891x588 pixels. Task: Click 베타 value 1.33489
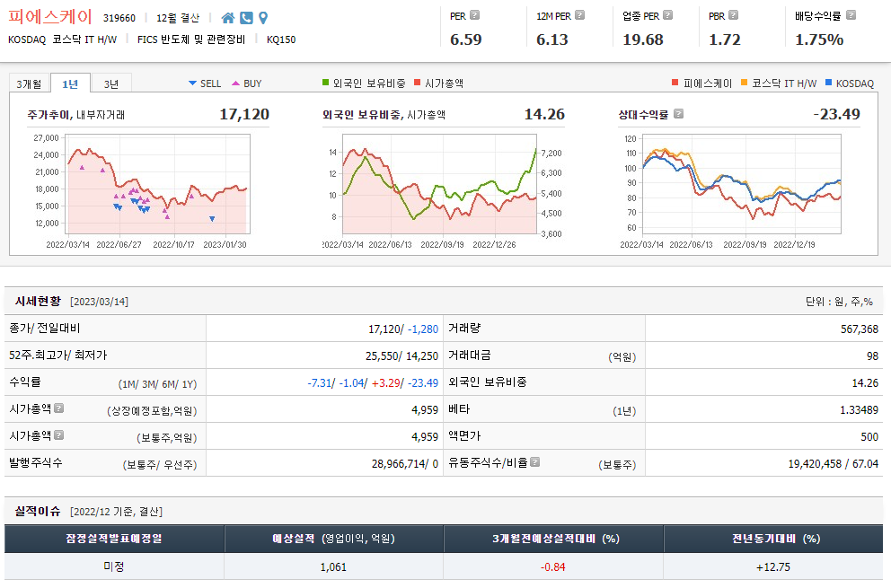[x=860, y=409]
